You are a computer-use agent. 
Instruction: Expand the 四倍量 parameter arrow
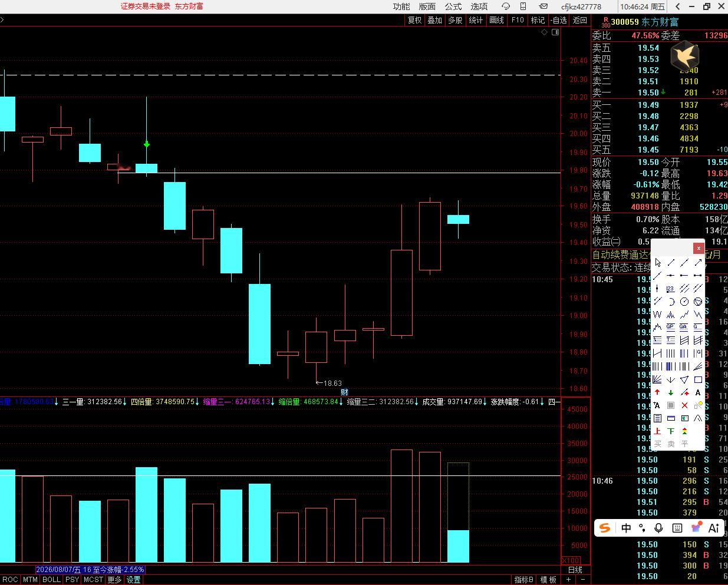(198, 402)
